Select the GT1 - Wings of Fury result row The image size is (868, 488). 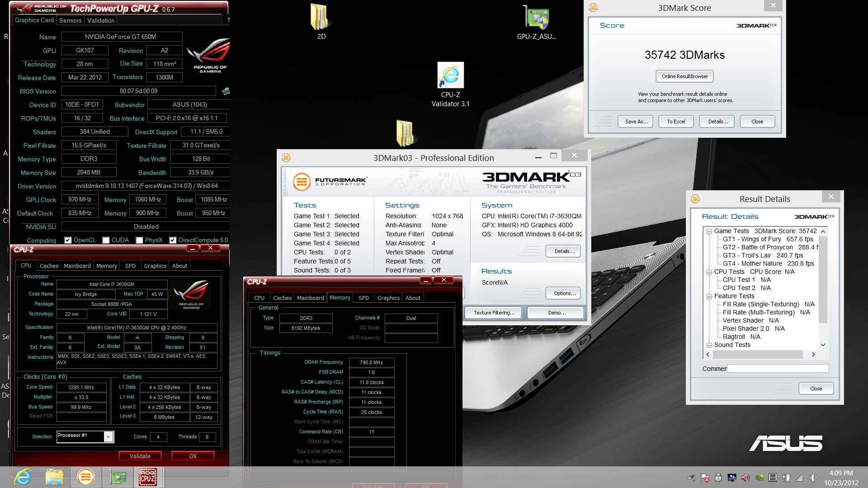coord(768,239)
